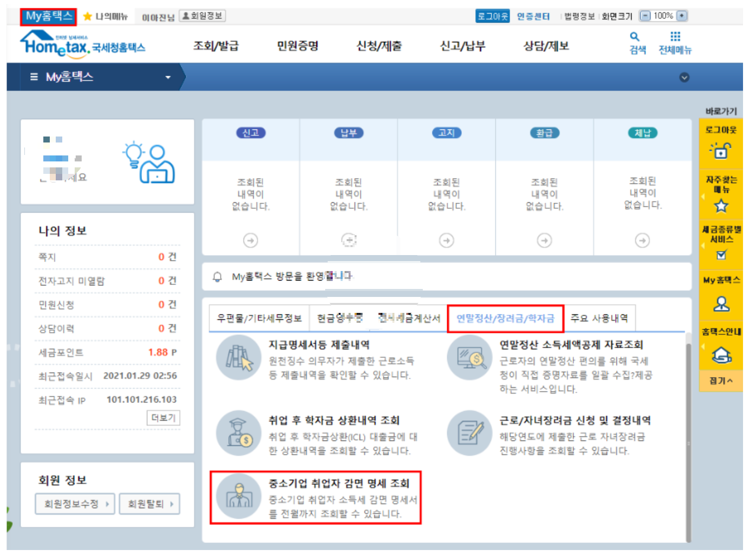
Task: Open 홈택스안내 home icon in sidebar
Action: pyautogui.click(x=721, y=355)
